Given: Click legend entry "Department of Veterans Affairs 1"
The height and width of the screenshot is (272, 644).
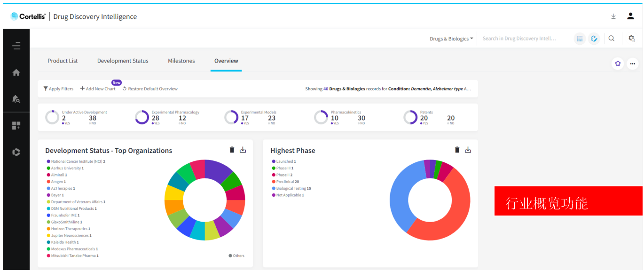Looking at the screenshot, I should (x=76, y=202).
